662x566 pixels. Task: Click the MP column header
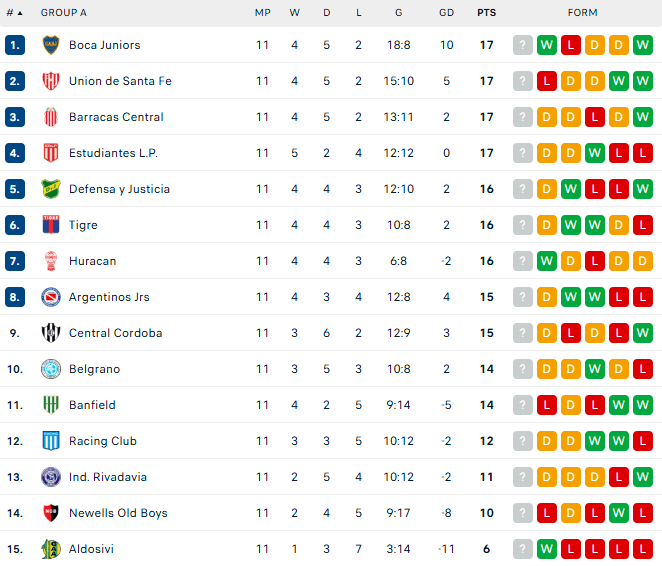click(x=262, y=13)
